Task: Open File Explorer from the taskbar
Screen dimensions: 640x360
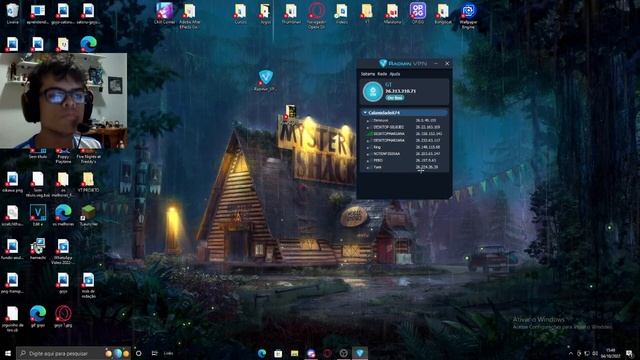Action: point(294,353)
